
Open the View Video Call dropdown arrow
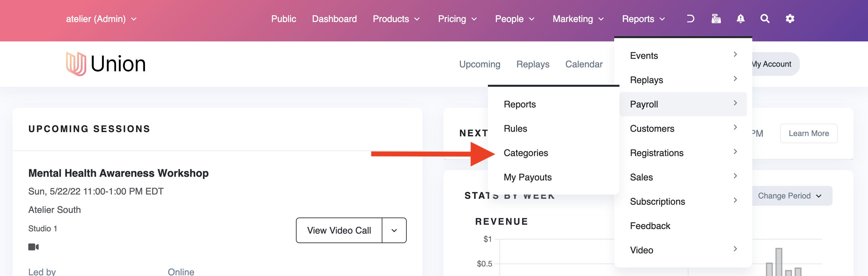coord(394,231)
